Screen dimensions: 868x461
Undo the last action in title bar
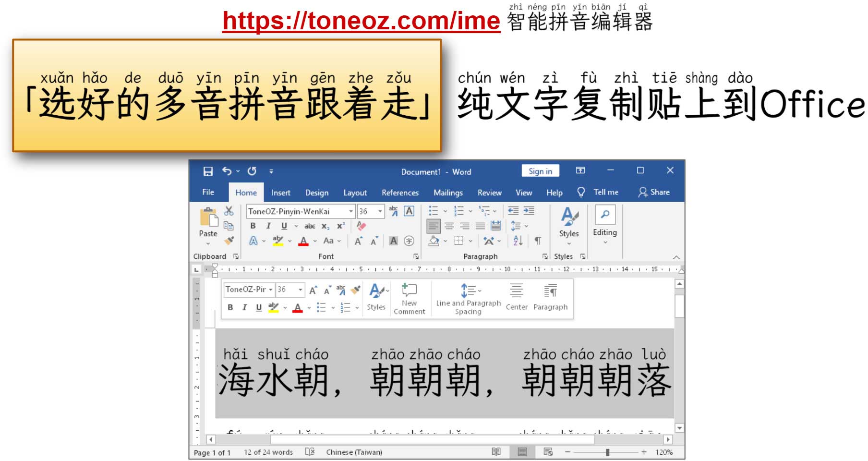(227, 171)
